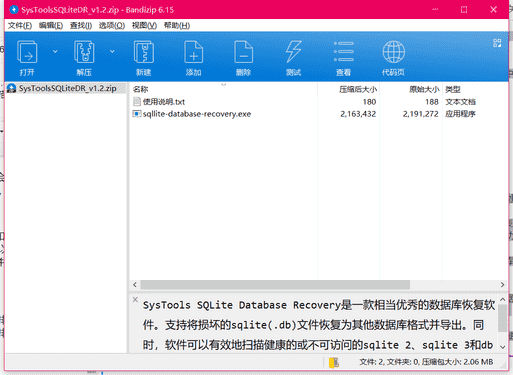Click the up arrow of the comment scrollbar
513x375 pixels.
coord(503,300)
